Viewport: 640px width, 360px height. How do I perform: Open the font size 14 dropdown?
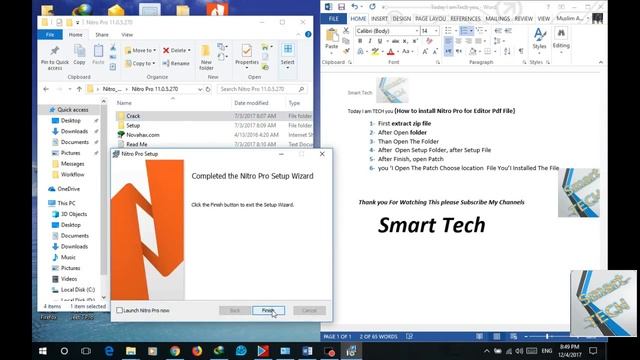pos(436,31)
